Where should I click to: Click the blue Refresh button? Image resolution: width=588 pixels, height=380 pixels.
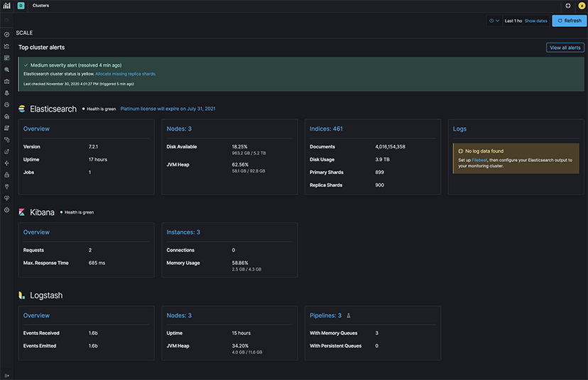coord(570,21)
